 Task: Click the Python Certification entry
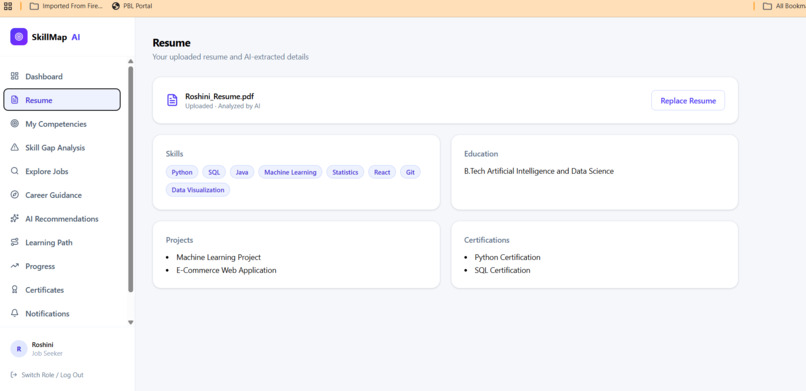(x=507, y=257)
